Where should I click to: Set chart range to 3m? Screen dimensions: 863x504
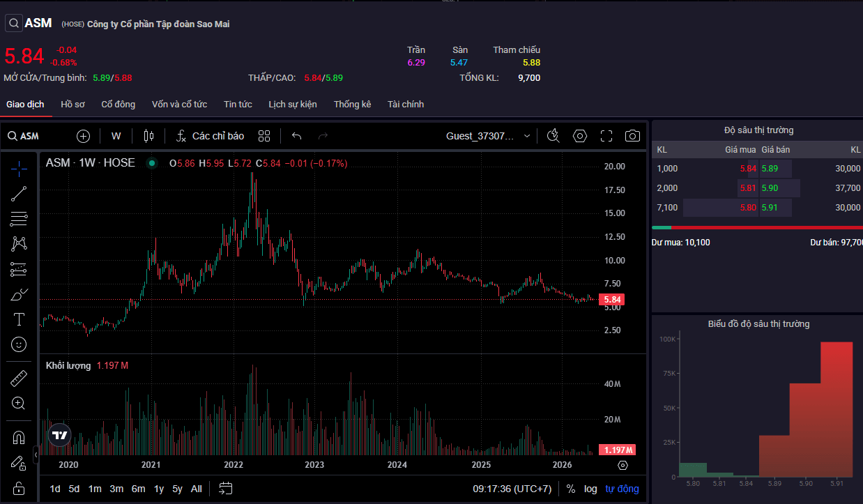[116, 489]
